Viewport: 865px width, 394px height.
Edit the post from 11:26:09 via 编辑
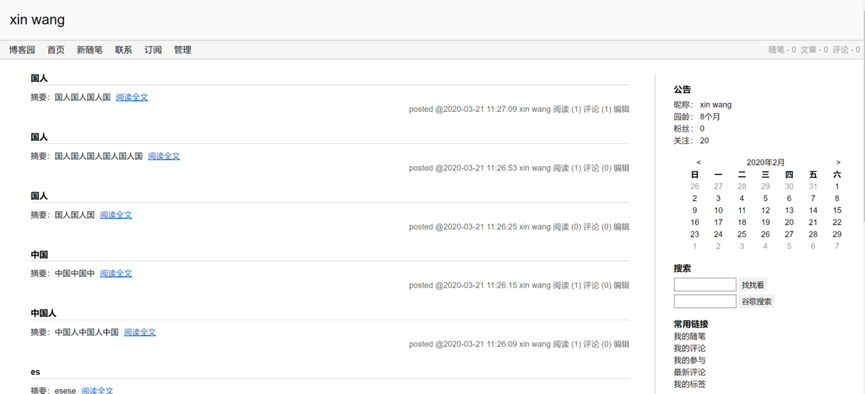coord(622,344)
